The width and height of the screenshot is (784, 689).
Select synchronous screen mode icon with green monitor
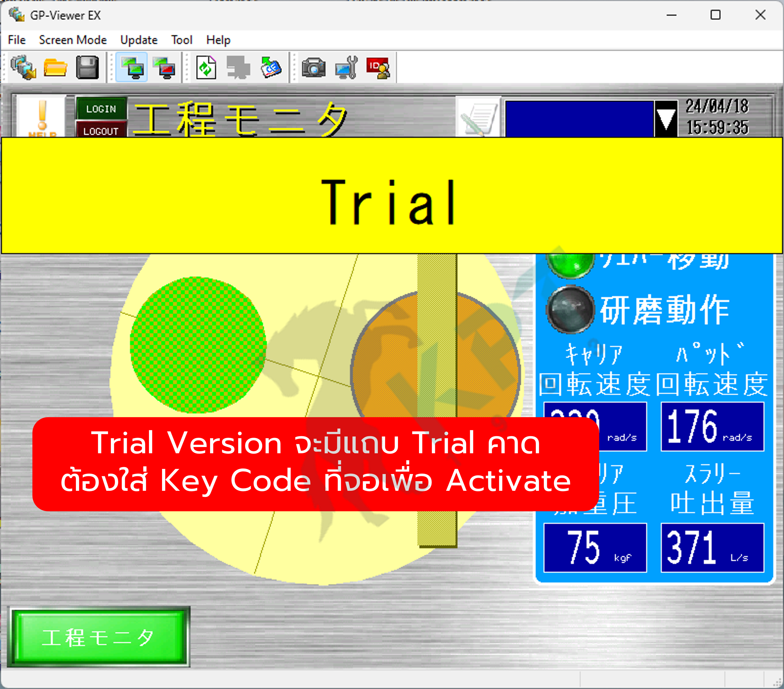pos(132,67)
